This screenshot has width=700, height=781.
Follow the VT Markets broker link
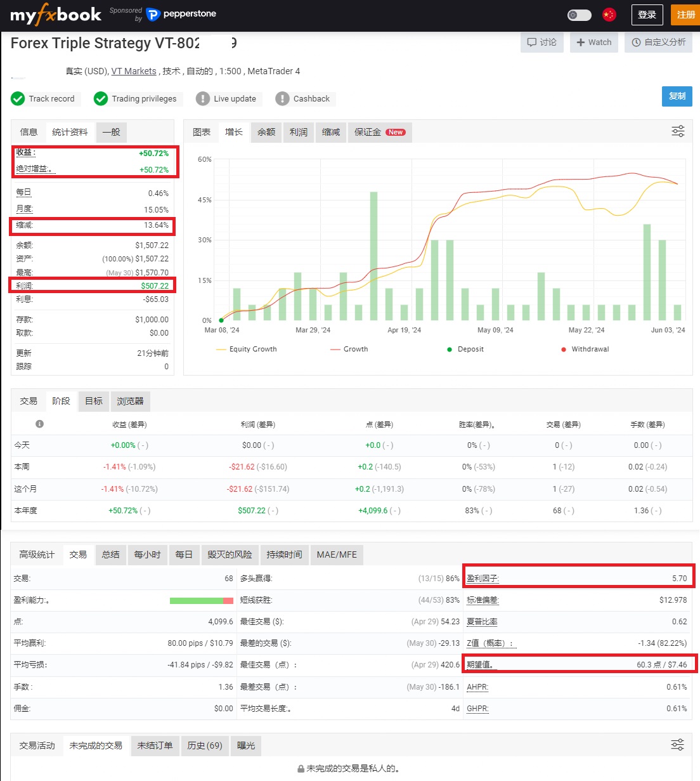tap(134, 71)
